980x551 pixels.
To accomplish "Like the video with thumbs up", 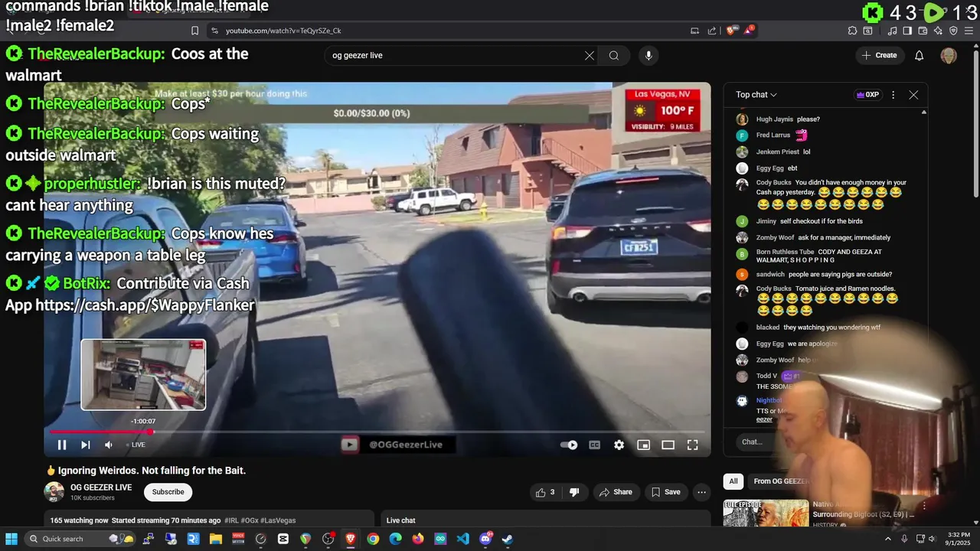I will click(545, 492).
